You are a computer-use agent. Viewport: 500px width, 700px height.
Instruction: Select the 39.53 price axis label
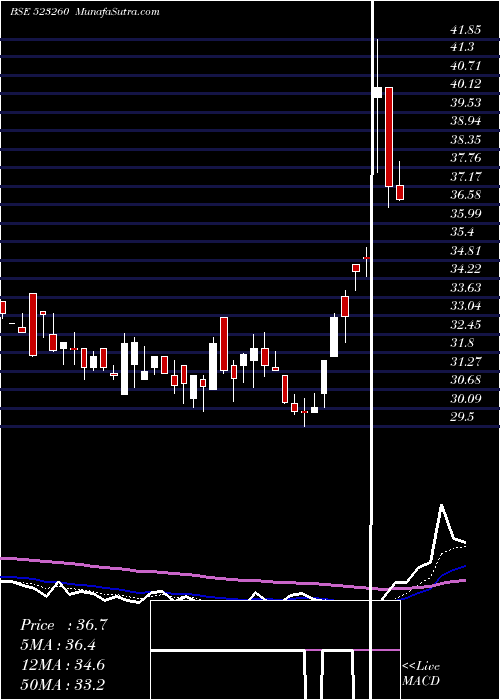tap(466, 103)
